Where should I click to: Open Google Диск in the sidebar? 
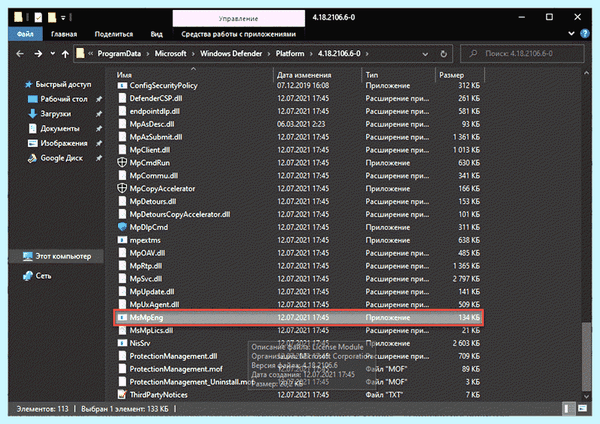[x=62, y=158]
